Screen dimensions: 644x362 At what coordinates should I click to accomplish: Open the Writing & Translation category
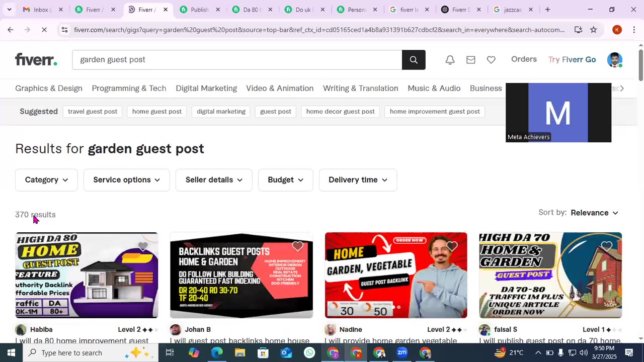[360, 88]
